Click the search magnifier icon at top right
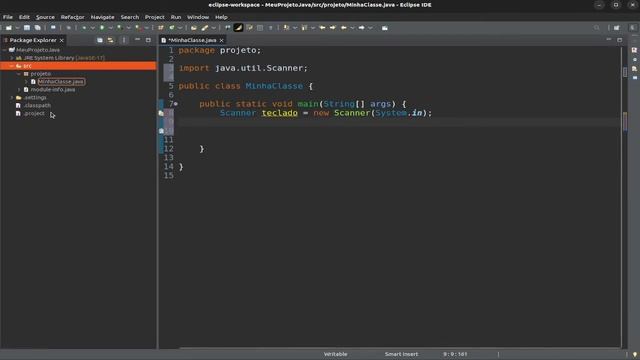 [597, 28]
